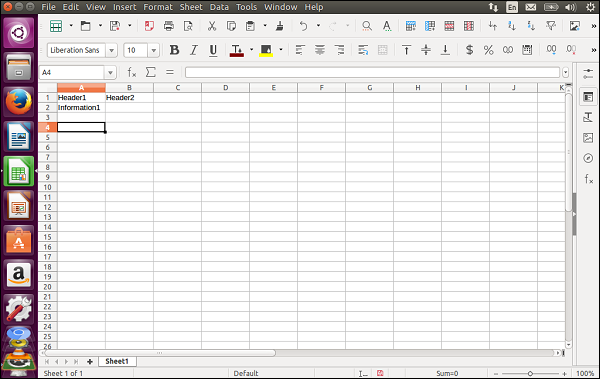Click the Function Wizard icon
This screenshot has width=600, height=379.
pyautogui.click(x=132, y=72)
